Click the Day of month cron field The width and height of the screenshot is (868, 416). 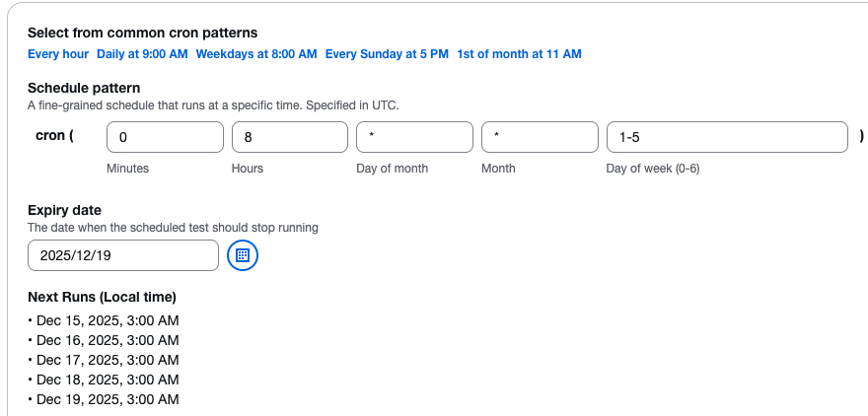414,137
